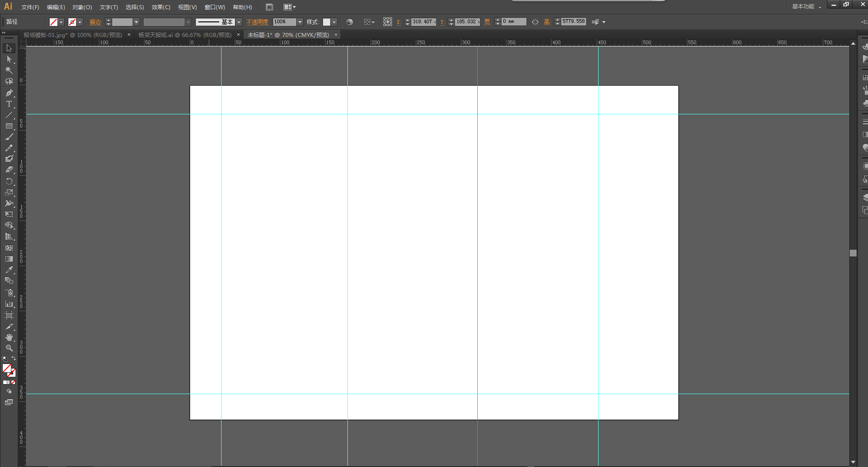
Task: Expand the tools panel double-arrow
Action: [x=4, y=33]
